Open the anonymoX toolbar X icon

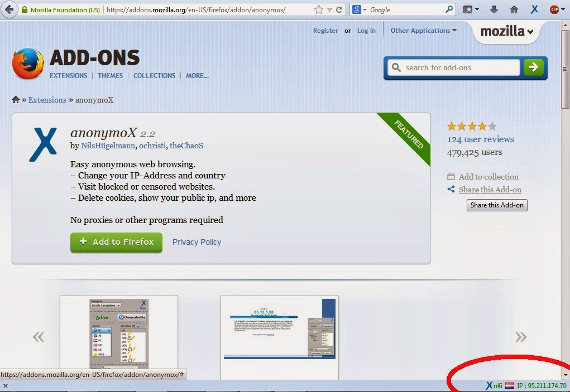[x=534, y=9]
